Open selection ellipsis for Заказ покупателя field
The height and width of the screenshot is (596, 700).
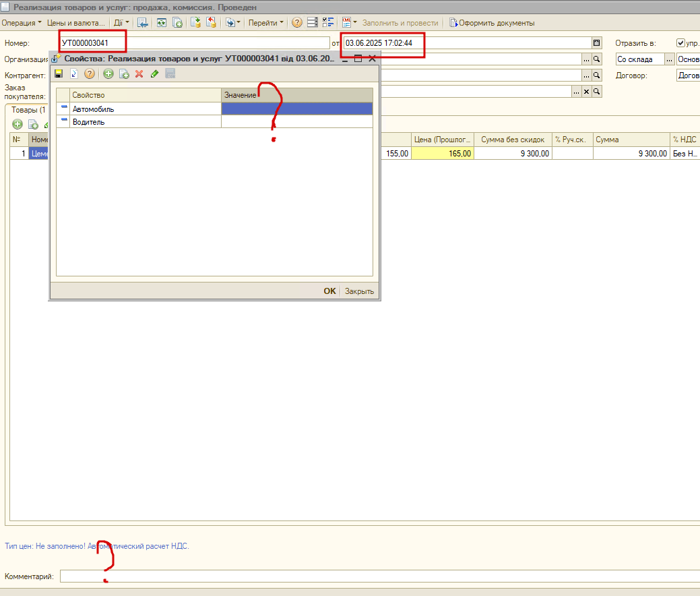pyautogui.click(x=577, y=92)
